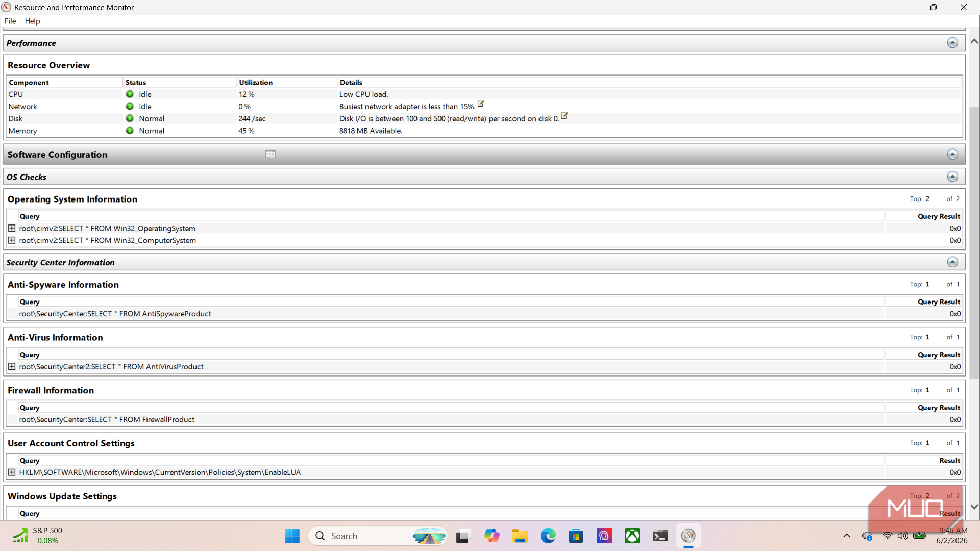Screen dimensions: 980x551
Task: Click the Resource Monitor taskbar icon
Action: 689,536
